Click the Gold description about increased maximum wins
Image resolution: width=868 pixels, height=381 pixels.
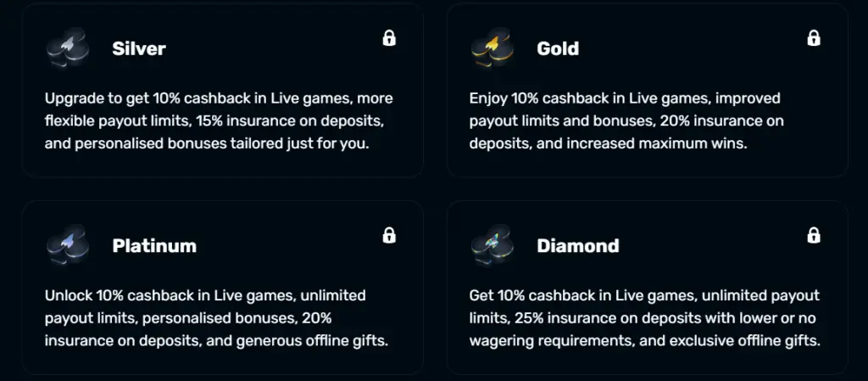(x=608, y=143)
